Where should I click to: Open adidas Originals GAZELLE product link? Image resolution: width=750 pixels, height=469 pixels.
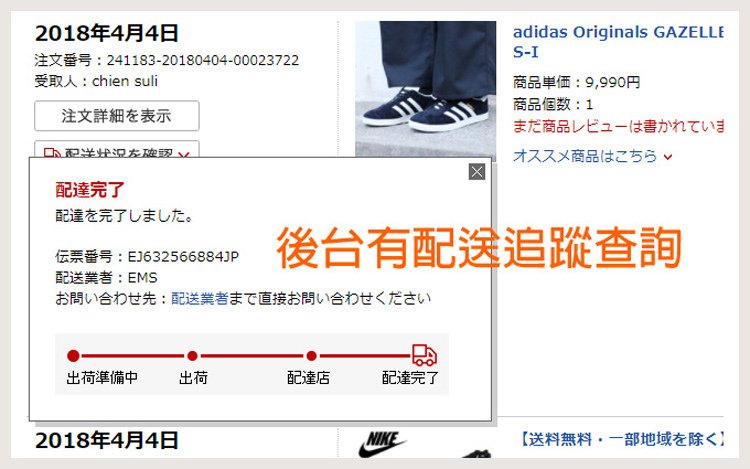tap(618, 42)
